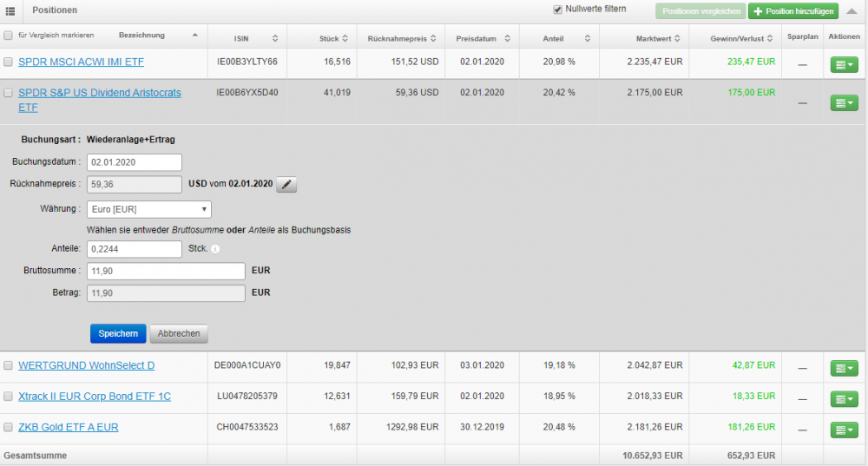Select the ISIN IE00B3YLTY66 cell

(247, 62)
